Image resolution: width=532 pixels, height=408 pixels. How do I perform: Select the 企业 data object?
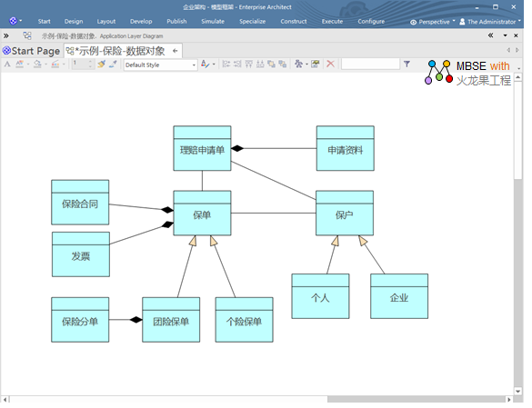coord(399,296)
